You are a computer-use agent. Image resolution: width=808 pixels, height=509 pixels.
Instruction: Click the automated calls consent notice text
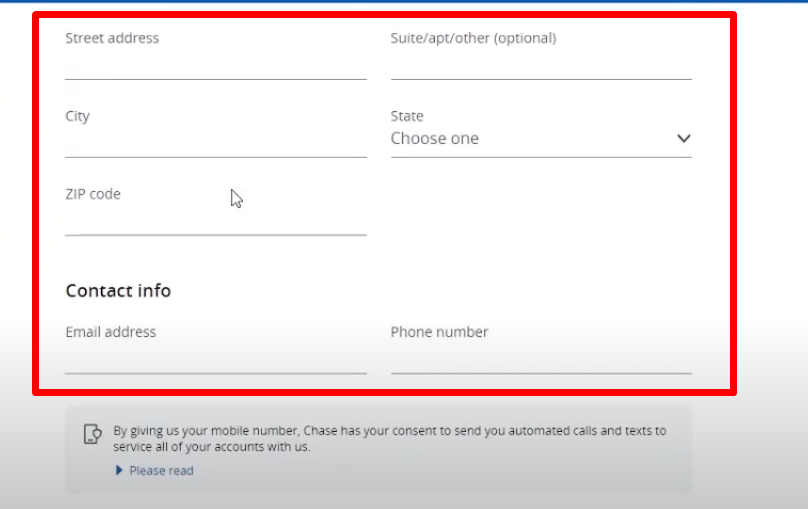tap(390, 438)
